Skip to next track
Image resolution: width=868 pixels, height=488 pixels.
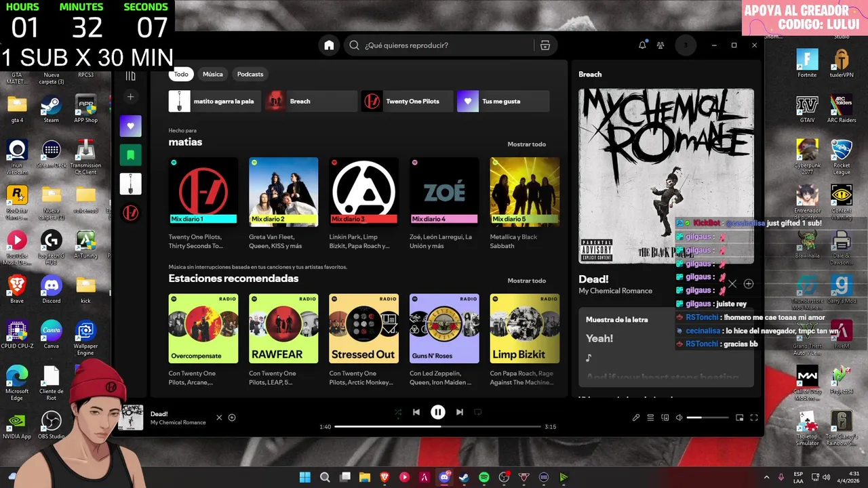(460, 412)
